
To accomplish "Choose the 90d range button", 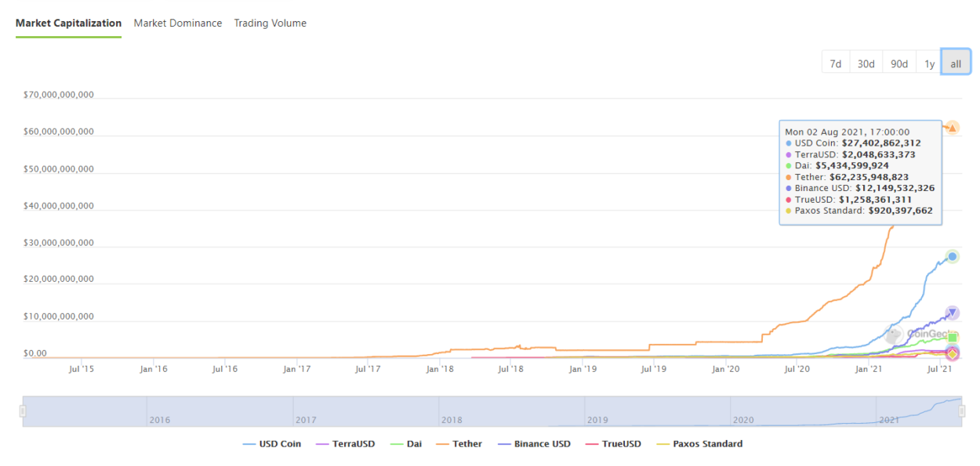I will 899,63.
